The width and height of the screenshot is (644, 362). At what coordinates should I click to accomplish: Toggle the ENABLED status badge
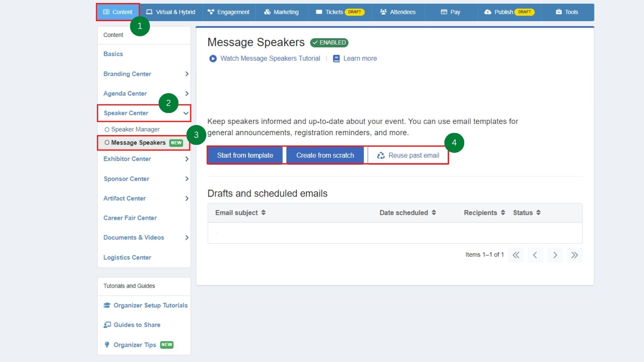[x=329, y=43]
